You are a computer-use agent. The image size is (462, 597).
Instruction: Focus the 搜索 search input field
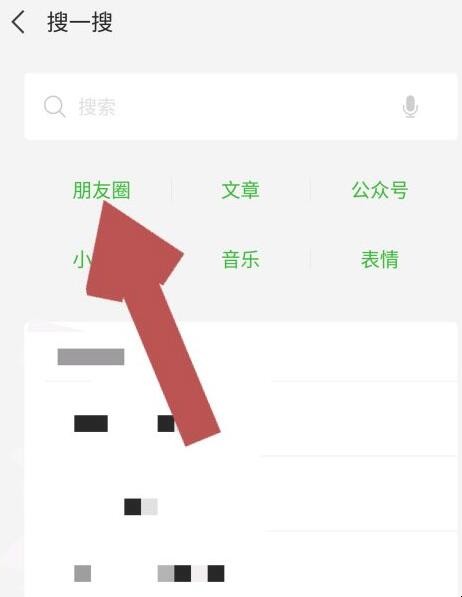click(241, 107)
